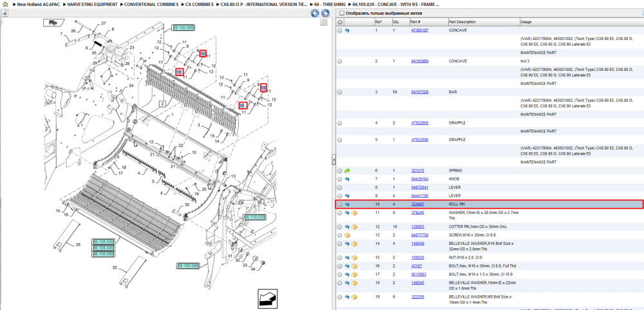Screen dimensions: 644x310
Task: Click the package box icon for COTTER PIN row
Action: 354,227
